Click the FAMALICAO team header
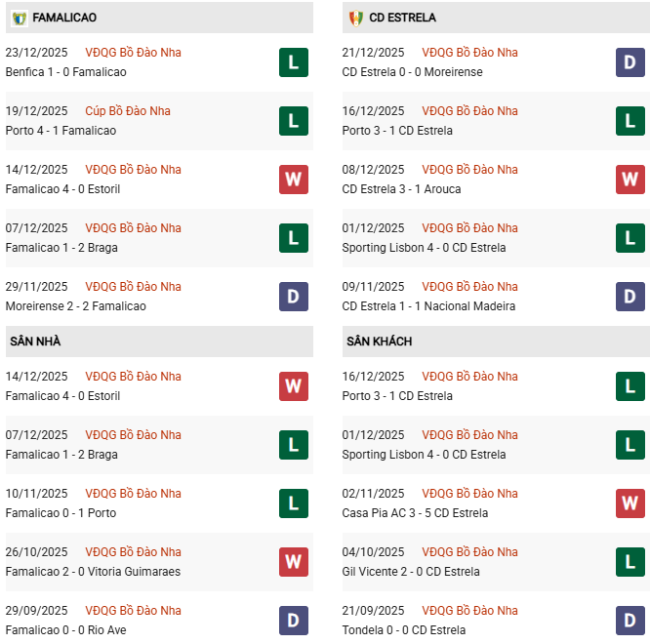This screenshot has width=650, height=644. pyautogui.click(x=64, y=18)
